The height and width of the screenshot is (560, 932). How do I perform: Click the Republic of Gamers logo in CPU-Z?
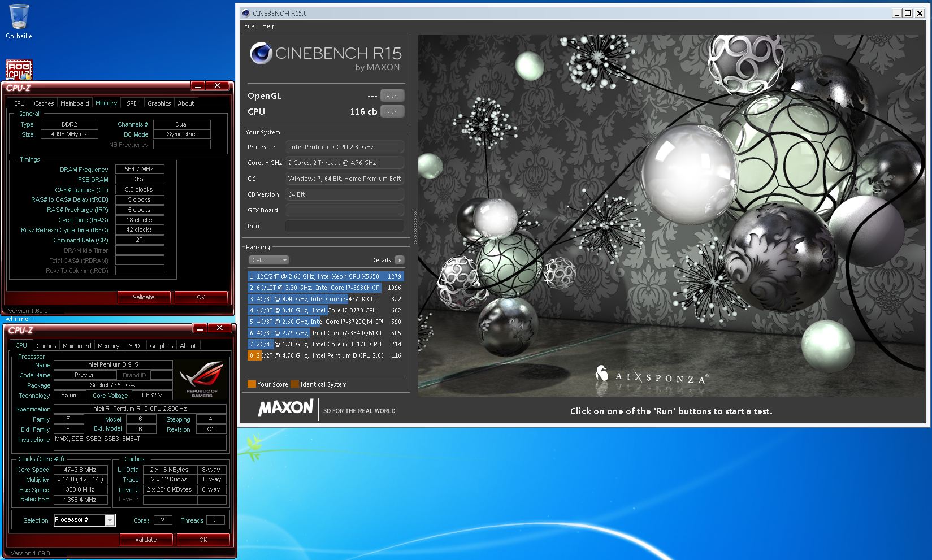click(x=202, y=379)
